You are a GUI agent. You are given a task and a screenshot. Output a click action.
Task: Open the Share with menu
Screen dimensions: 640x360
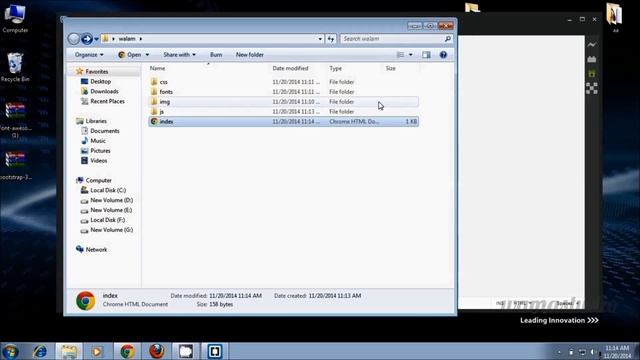click(x=180, y=55)
